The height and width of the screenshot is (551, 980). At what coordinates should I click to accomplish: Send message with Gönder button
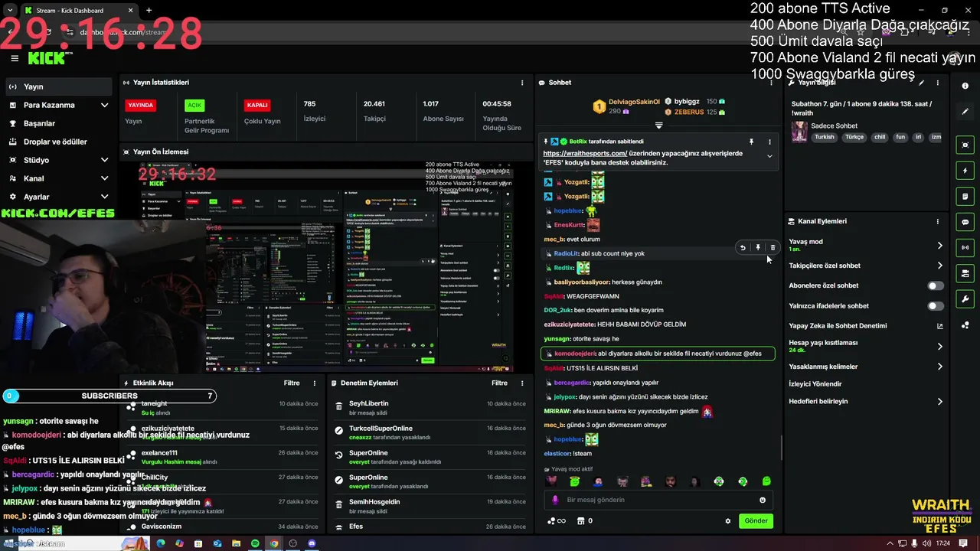756,521
